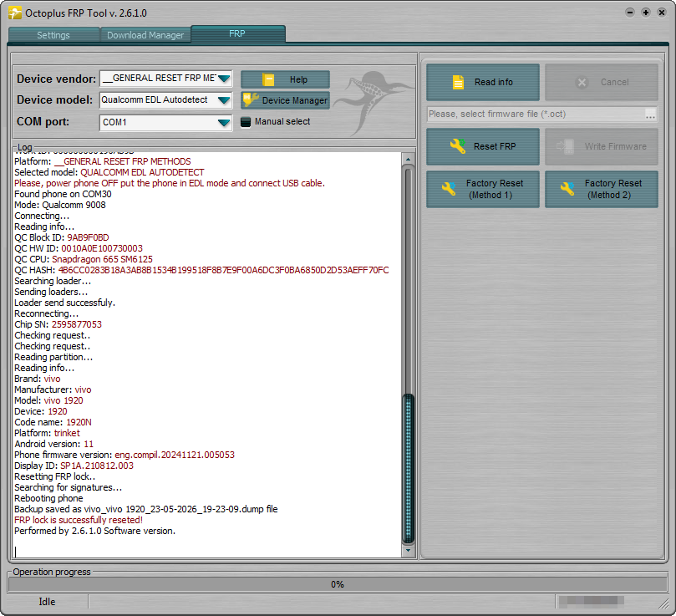Run Factory Reset (Method 2)

pos(602,189)
